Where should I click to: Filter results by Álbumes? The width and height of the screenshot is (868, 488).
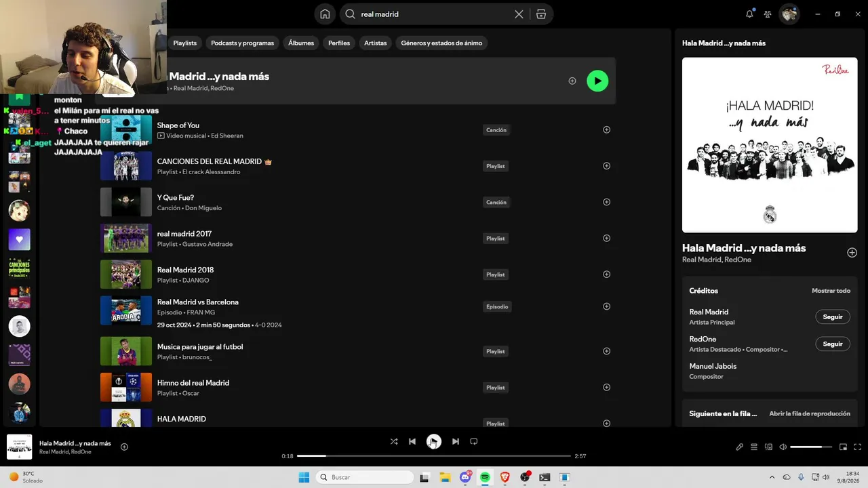[301, 43]
